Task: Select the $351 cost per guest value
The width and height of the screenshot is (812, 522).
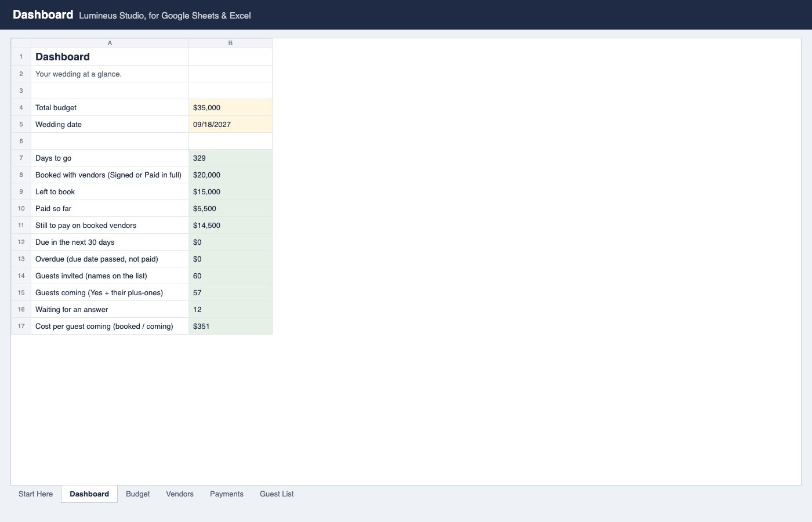Action: [x=230, y=326]
